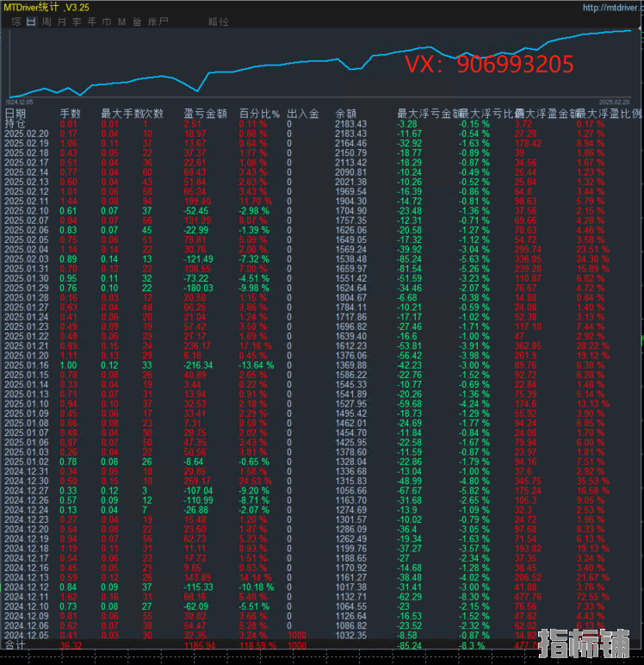Click the 合计 totals row label
The width and height of the screenshot is (644, 665).
(x=15, y=643)
